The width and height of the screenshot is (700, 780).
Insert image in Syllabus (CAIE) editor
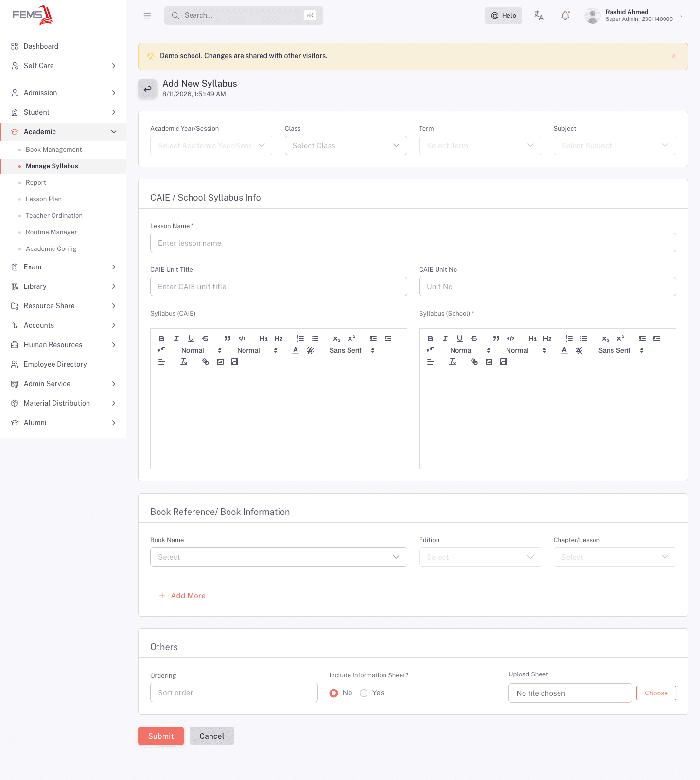[220, 362]
